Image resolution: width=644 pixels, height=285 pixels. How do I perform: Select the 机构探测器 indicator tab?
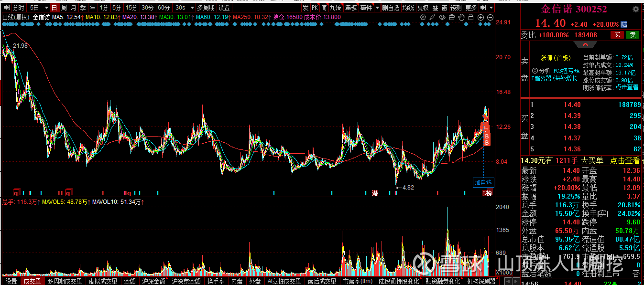coord(481,281)
